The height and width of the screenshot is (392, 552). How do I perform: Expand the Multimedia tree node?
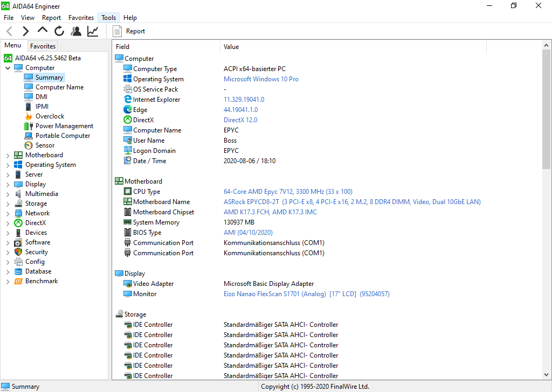(8, 194)
